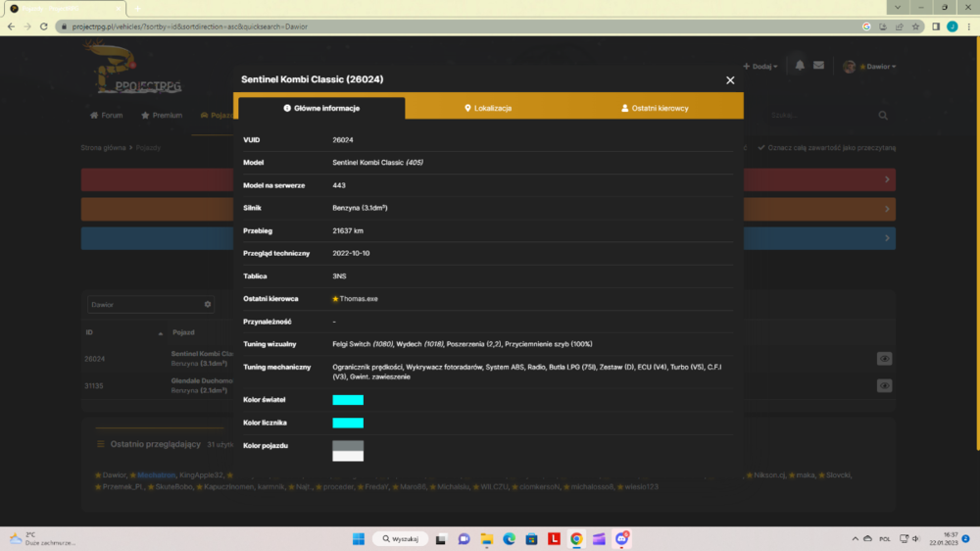Click the share page icon

pyautogui.click(x=899, y=26)
